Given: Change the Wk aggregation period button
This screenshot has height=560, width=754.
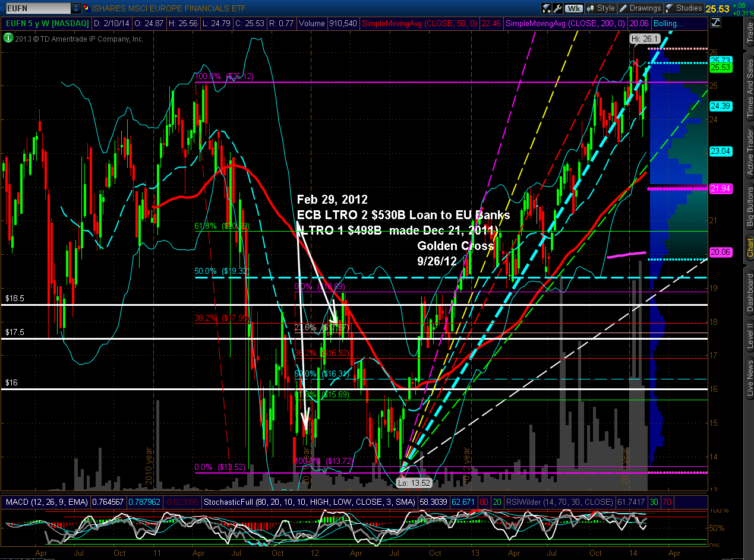Looking at the screenshot, I should coord(574,8).
